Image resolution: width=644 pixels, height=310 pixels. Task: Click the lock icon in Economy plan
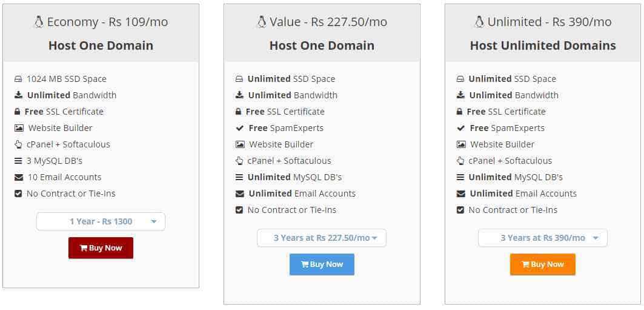point(17,112)
